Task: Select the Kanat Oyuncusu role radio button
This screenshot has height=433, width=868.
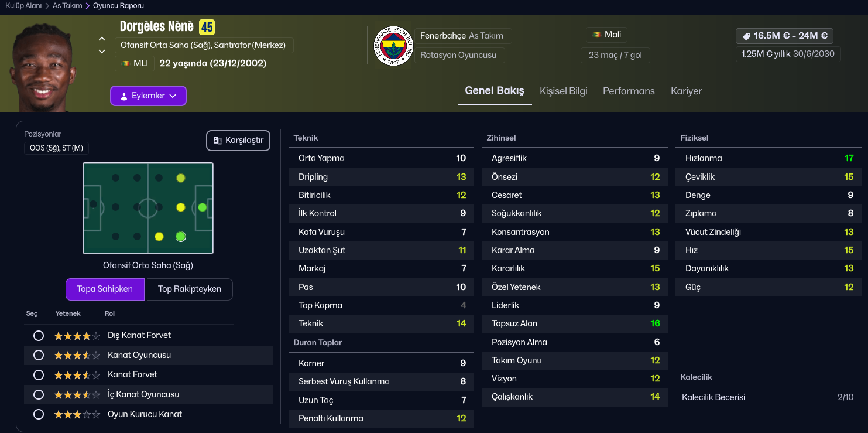Action: (39, 355)
